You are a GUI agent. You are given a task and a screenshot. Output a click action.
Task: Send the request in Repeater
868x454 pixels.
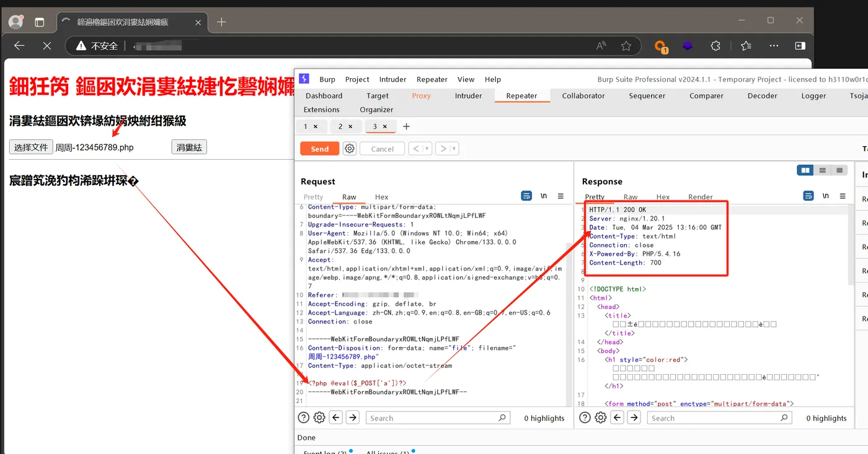point(319,149)
